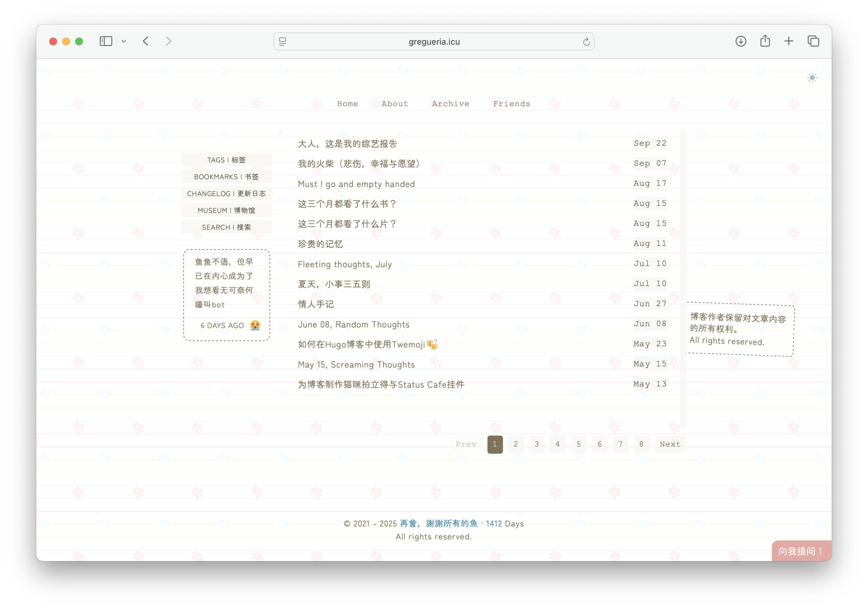Open the TAGS | 标签 sidebar button
Viewport: 868px width, 609px height.
tap(226, 160)
